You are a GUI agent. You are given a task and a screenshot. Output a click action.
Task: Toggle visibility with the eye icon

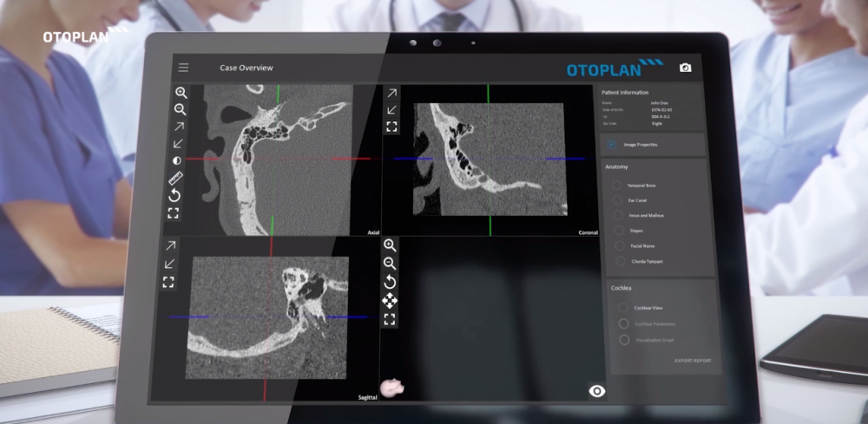click(x=597, y=391)
